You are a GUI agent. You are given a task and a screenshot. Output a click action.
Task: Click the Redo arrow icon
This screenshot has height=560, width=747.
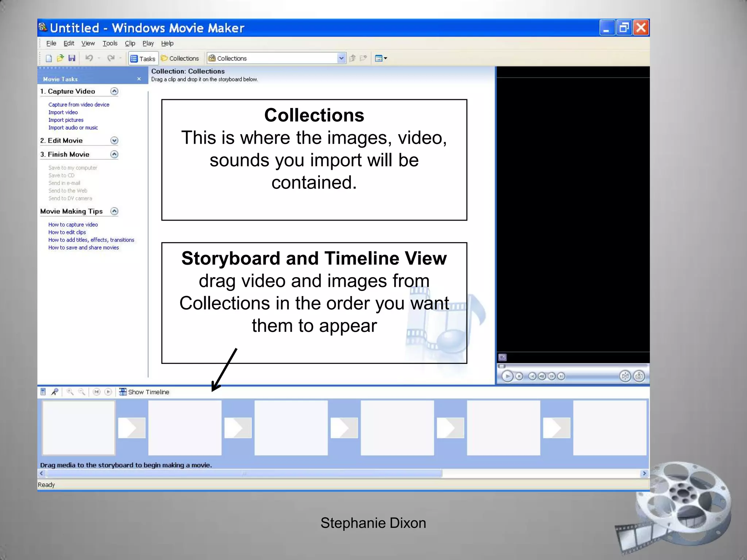coord(111,58)
